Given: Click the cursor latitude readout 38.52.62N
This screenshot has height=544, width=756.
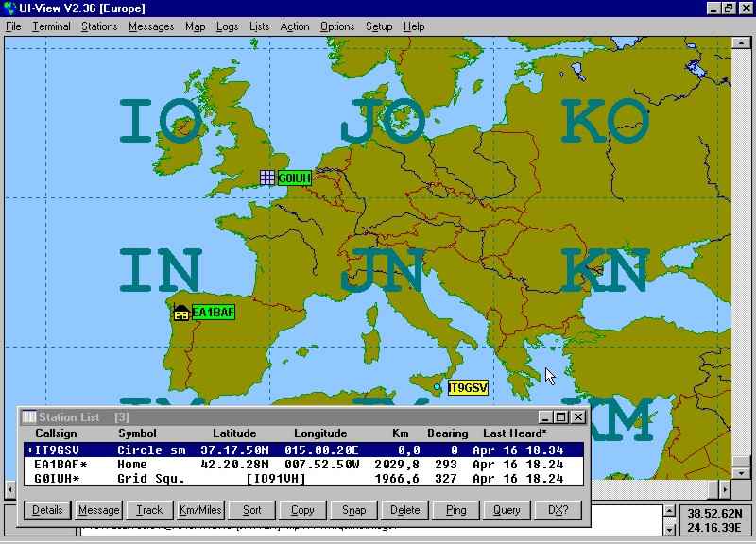Looking at the screenshot, I should (x=714, y=513).
